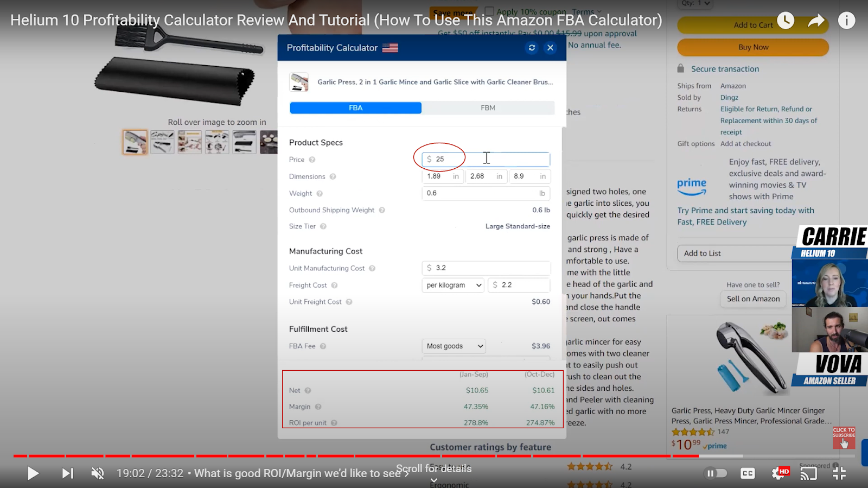Click the refresh icon in Profitability Calculator header
The height and width of the screenshot is (488, 868).
pos(532,48)
